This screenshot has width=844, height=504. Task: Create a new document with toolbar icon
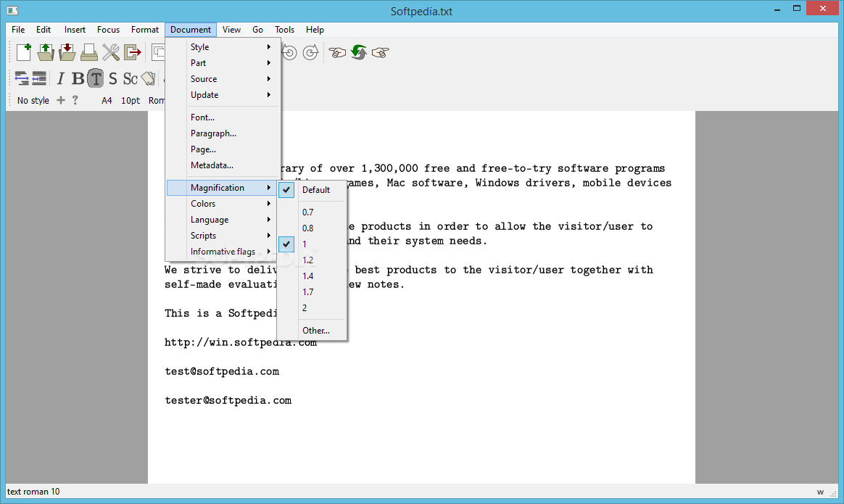pos(24,52)
